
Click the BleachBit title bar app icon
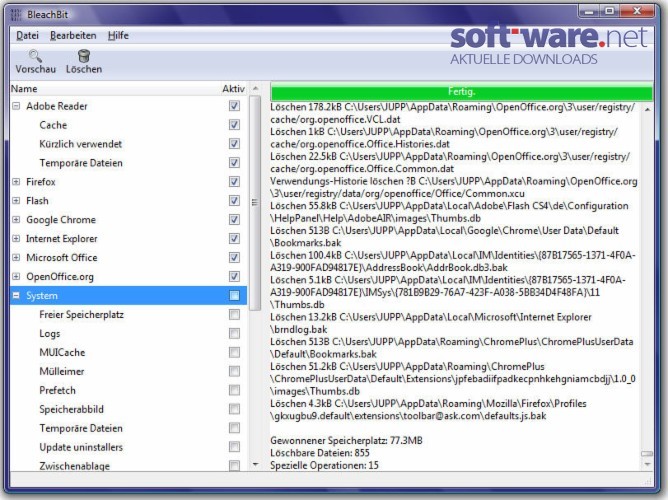point(16,14)
